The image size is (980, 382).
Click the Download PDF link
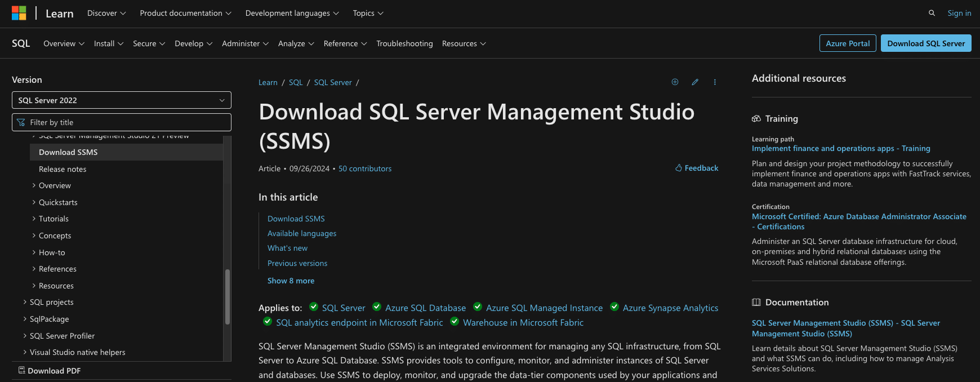[50, 371]
